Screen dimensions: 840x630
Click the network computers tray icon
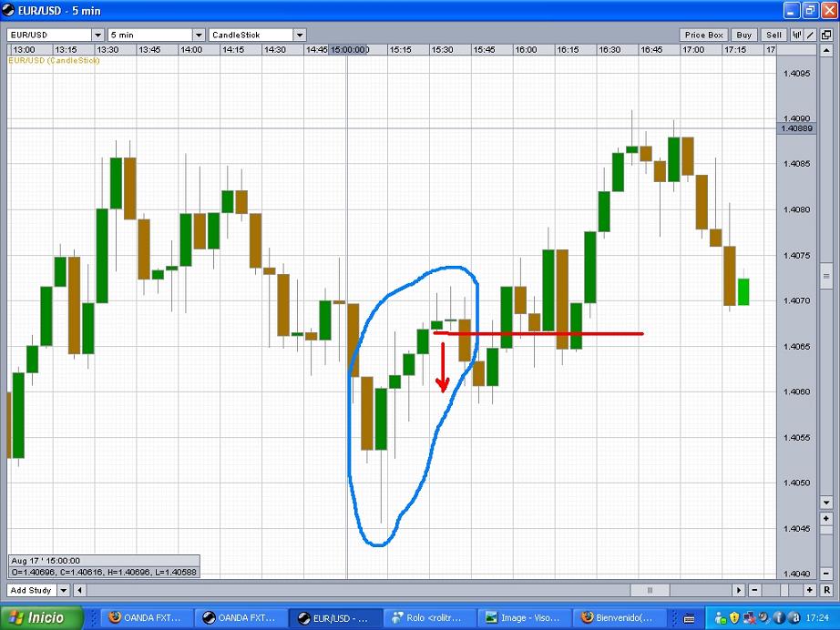749,618
